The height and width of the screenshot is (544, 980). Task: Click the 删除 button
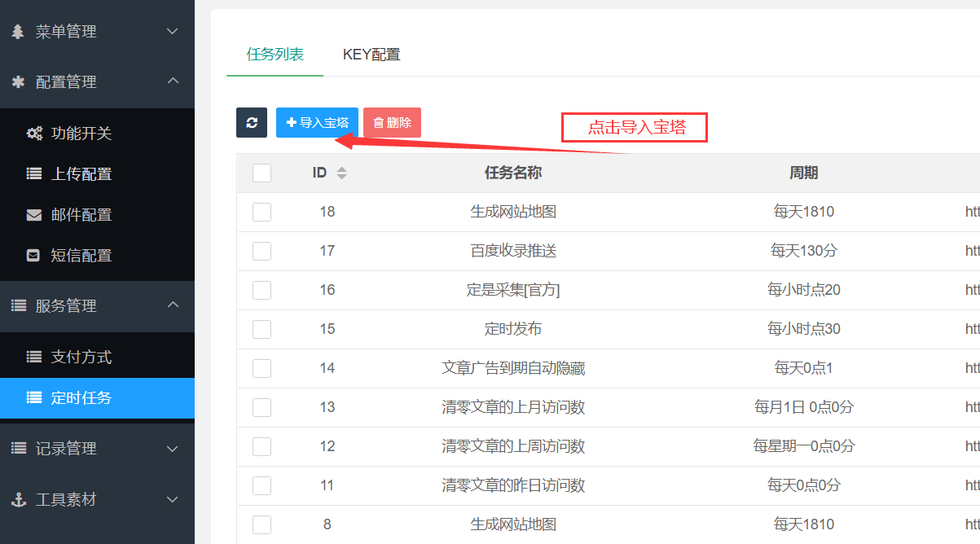(392, 121)
